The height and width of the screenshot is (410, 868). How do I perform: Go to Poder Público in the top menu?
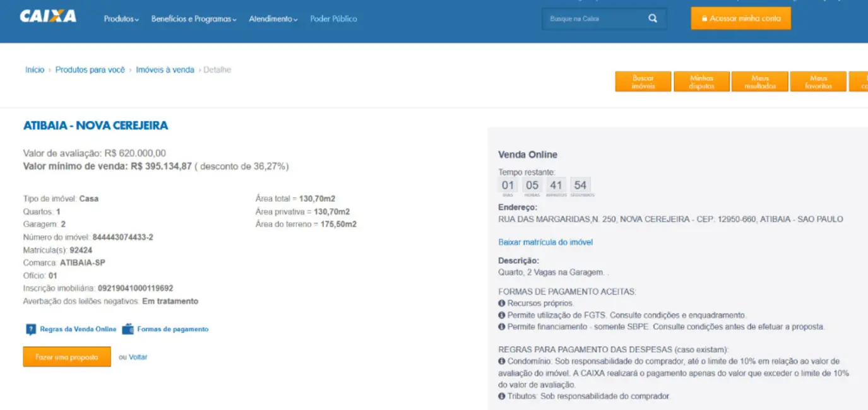click(333, 19)
